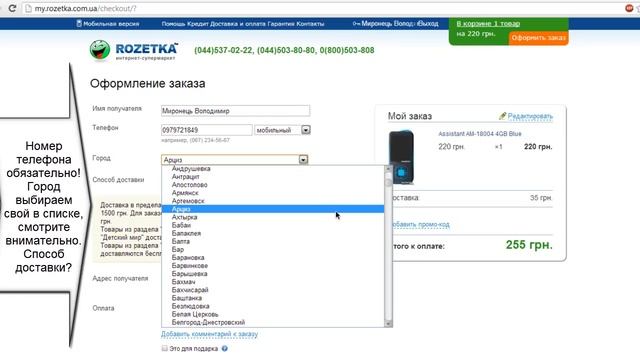Pick the city 'Бар' from the list

[178, 249]
